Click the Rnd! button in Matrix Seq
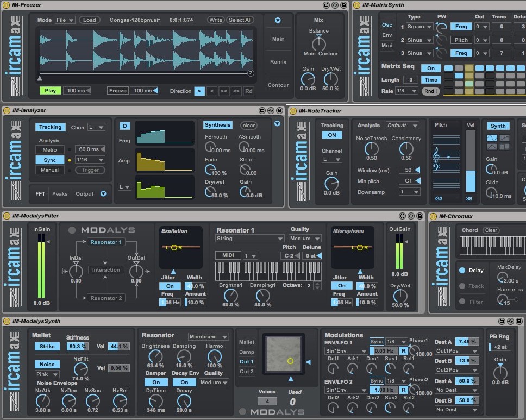The height and width of the screenshot is (420, 526). (x=430, y=91)
